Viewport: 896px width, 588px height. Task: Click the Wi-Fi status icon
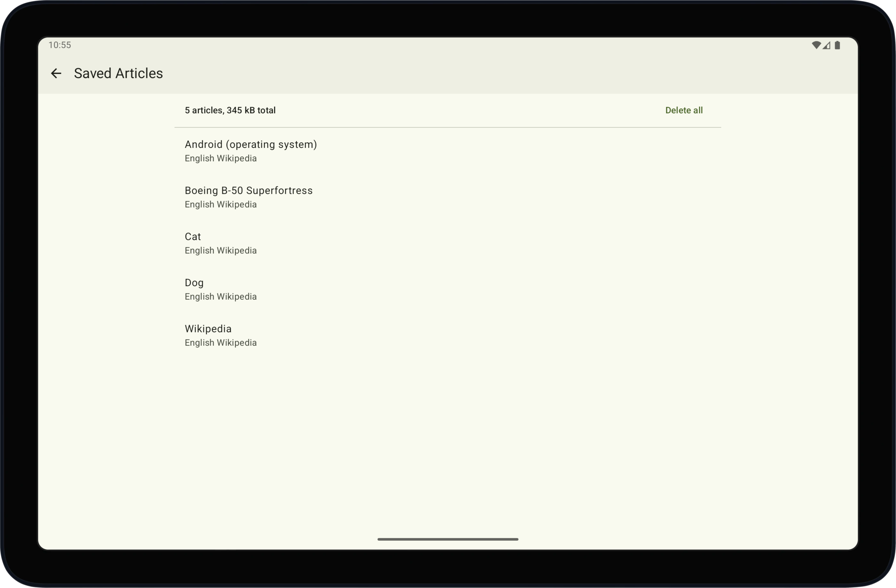coord(816,45)
